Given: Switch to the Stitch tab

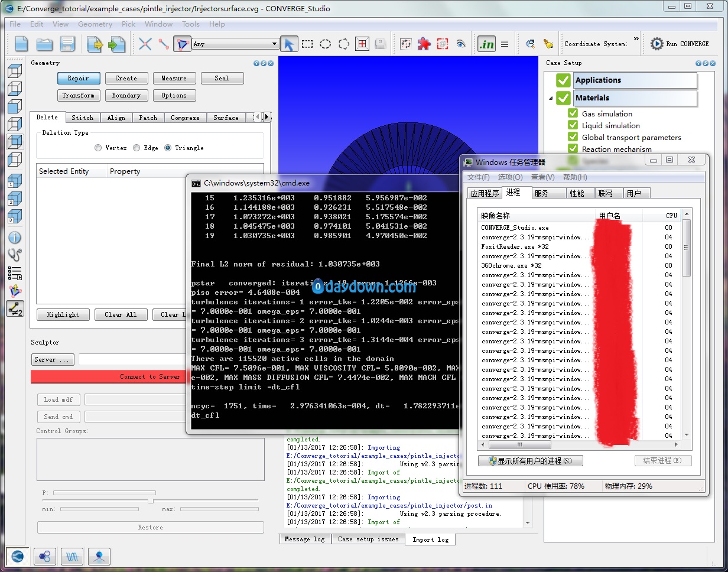Looking at the screenshot, I should pyautogui.click(x=83, y=118).
